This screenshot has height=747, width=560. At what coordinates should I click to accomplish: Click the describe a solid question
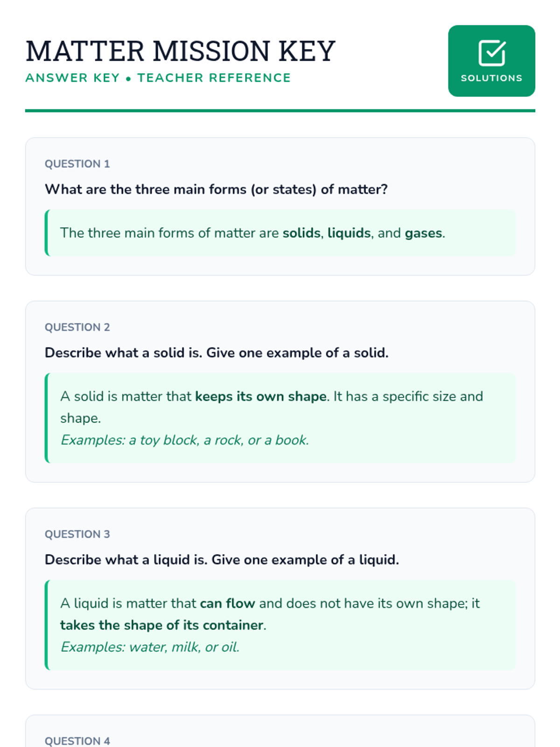[x=216, y=353]
